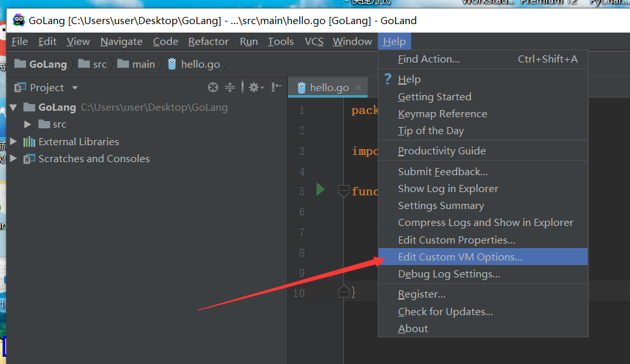
Task: Click the gopher file icon on hello.go tab
Action: (x=302, y=88)
